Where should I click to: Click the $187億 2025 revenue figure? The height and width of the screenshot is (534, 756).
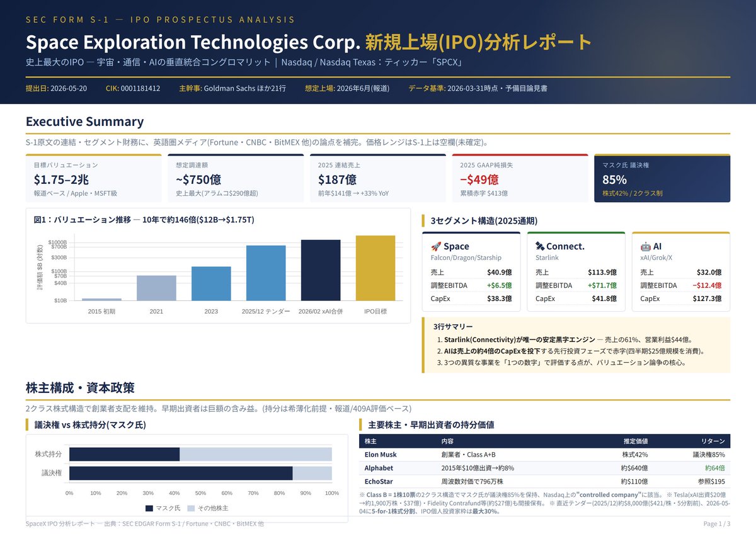[x=338, y=179]
